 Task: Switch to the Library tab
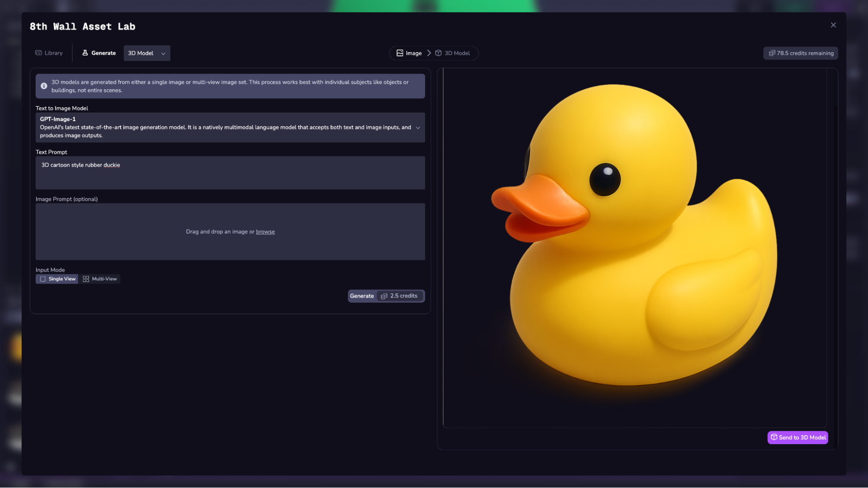pos(49,53)
